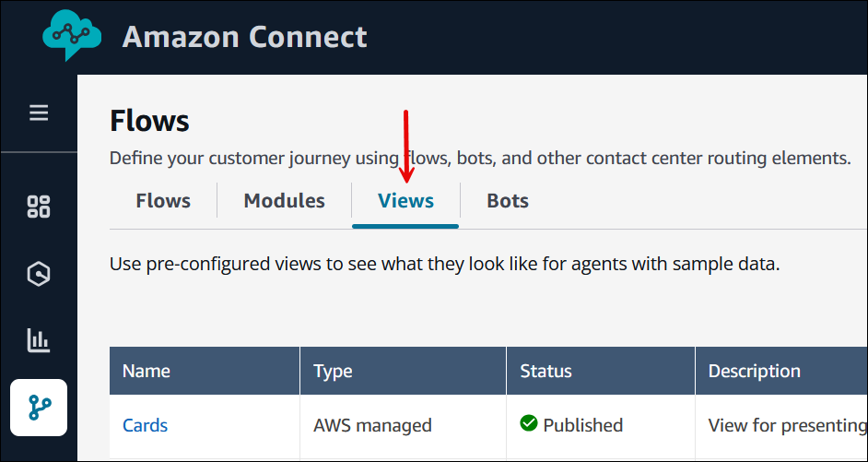This screenshot has width=868, height=462.
Task: Go to the Bots tab
Action: pyautogui.click(x=508, y=201)
